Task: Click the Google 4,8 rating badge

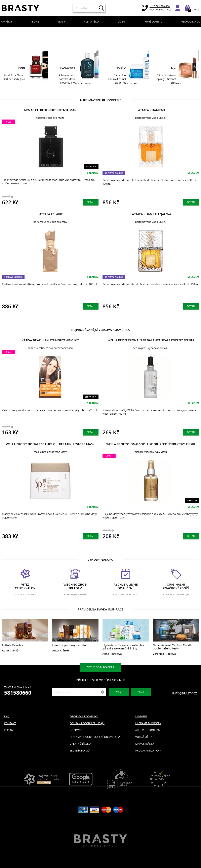Action: tap(81, 779)
